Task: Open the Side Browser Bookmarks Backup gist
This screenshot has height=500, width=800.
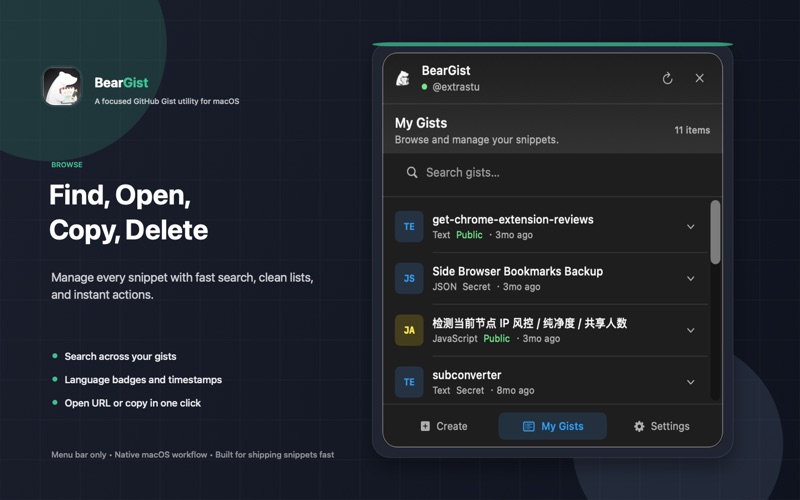Action: (517, 272)
